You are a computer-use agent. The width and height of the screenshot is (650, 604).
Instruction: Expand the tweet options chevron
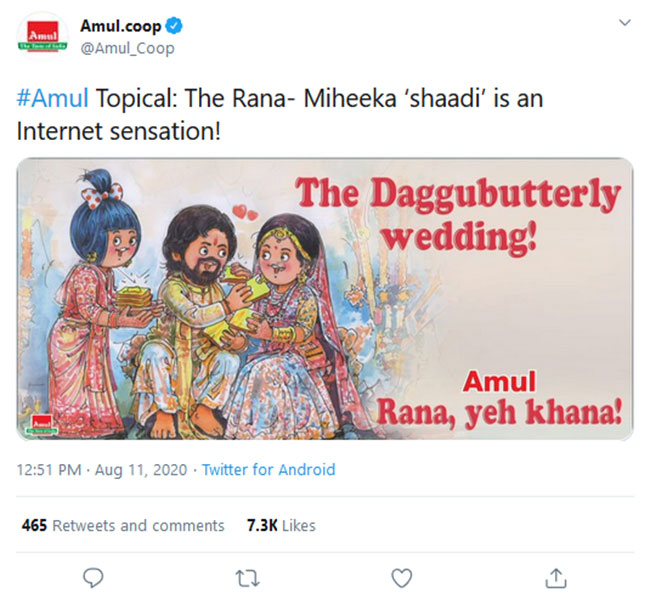pos(624,22)
